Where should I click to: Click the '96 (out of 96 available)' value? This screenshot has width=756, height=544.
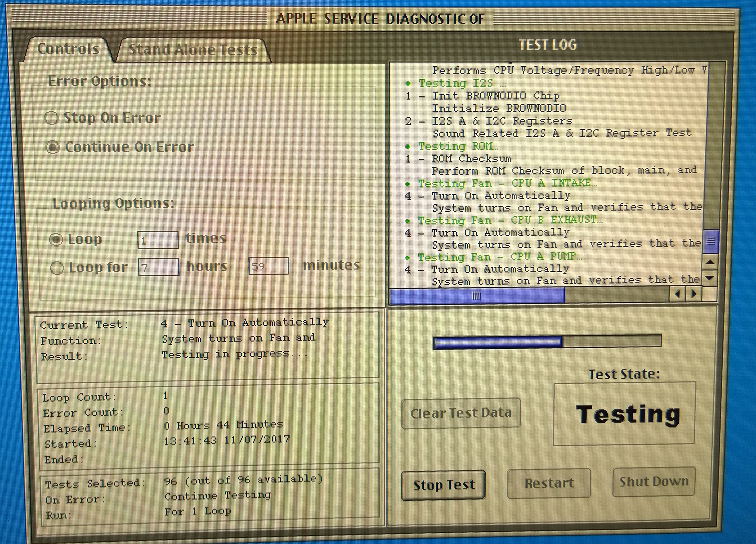click(243, 480)
